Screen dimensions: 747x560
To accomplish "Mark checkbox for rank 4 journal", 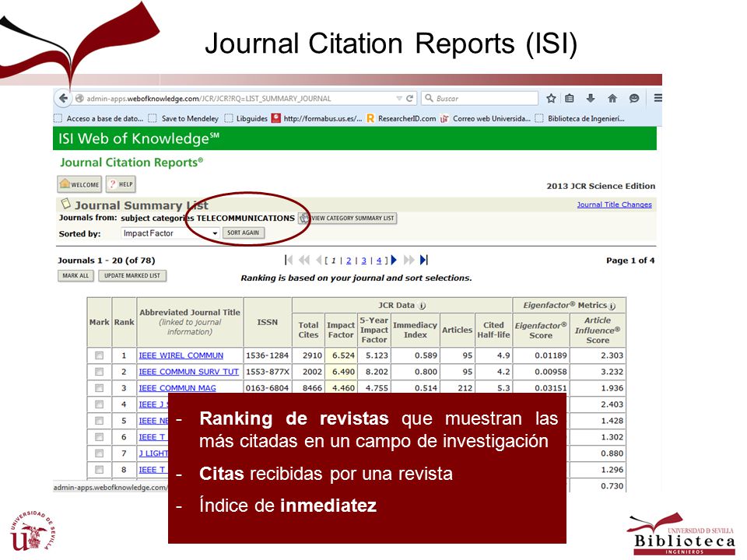I will [99, 404].
